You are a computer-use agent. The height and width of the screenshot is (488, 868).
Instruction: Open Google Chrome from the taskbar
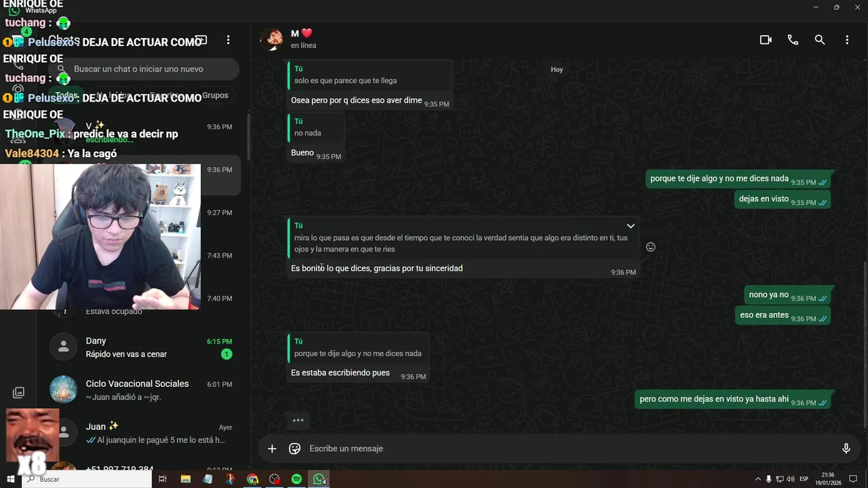click(252, 479)
